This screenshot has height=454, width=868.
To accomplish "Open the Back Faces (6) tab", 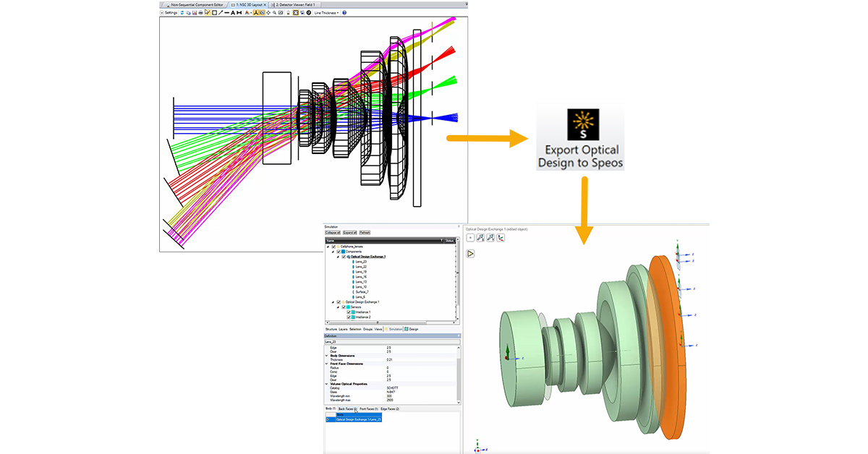I will [349, 408].
